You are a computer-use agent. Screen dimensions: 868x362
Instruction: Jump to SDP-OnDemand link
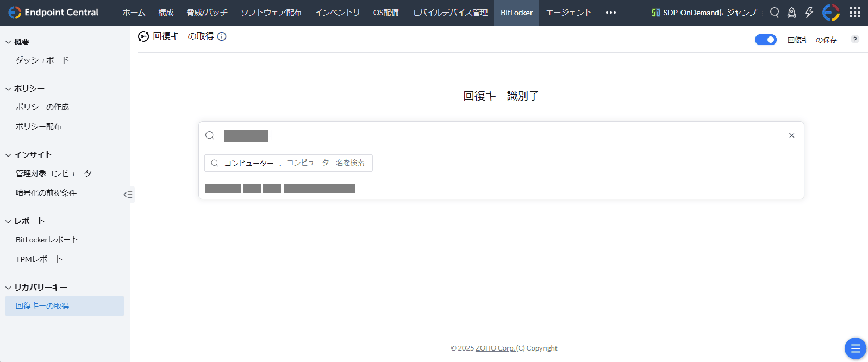tap(704, 13)
